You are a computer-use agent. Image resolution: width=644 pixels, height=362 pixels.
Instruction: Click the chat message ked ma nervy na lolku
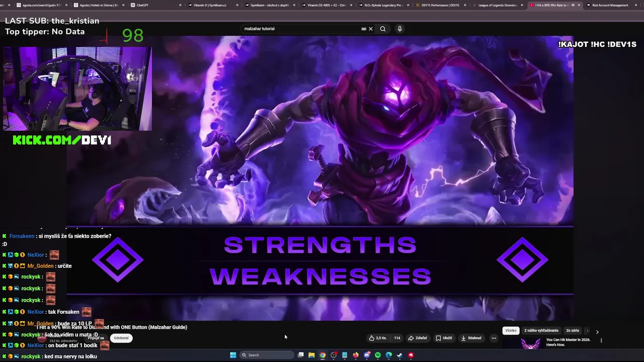pyautogui.click(x=70, y=356)
